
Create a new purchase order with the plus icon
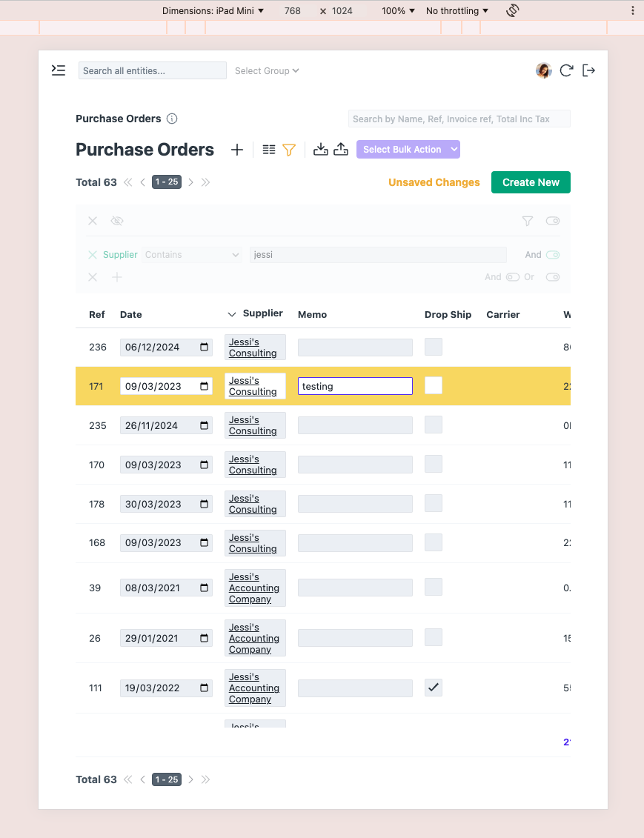tap(237, 149)
